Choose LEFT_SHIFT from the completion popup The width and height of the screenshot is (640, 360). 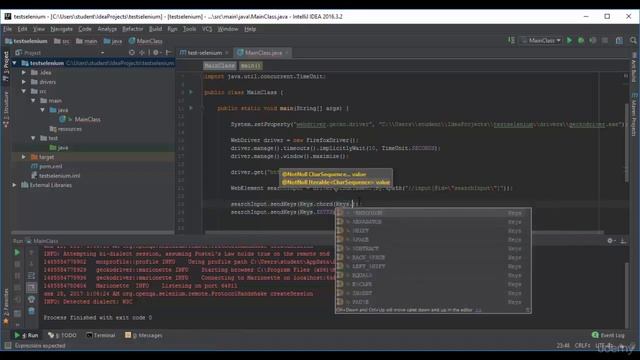[433, 267]
